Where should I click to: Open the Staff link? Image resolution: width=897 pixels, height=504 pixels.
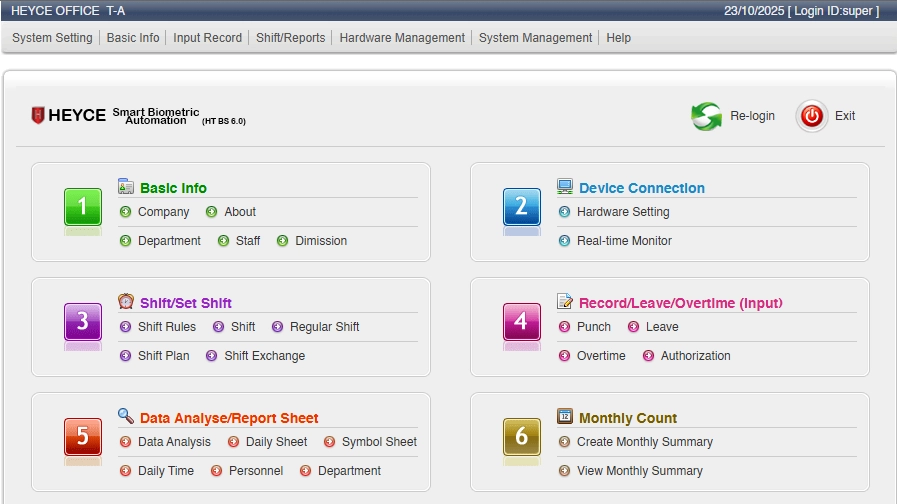tap(248, 241)
